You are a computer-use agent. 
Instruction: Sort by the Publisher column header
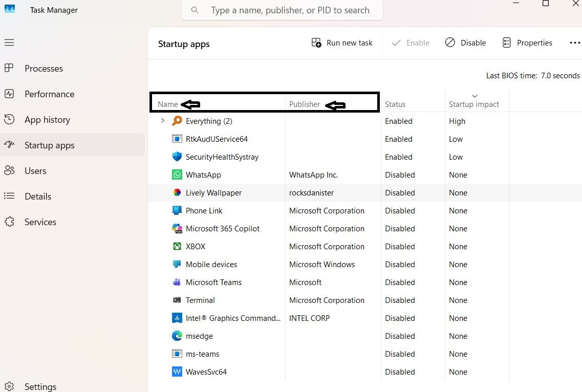click(305, 104)
